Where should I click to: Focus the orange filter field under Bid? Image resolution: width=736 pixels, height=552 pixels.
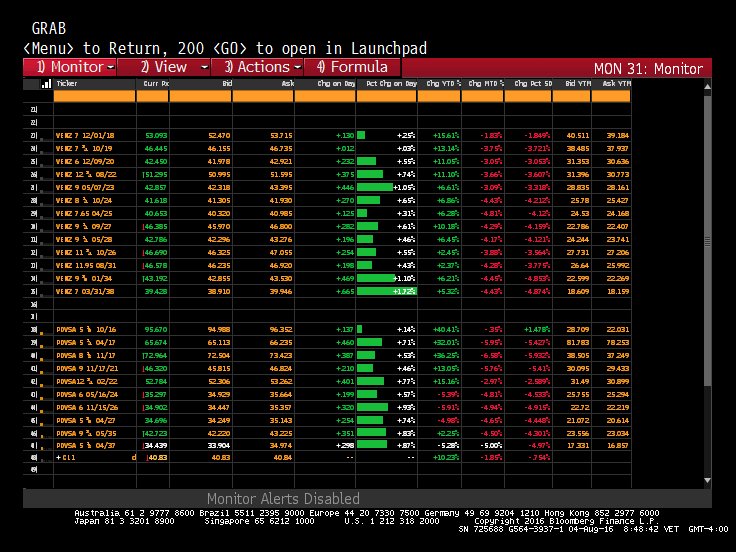click(x=200, y=96)
